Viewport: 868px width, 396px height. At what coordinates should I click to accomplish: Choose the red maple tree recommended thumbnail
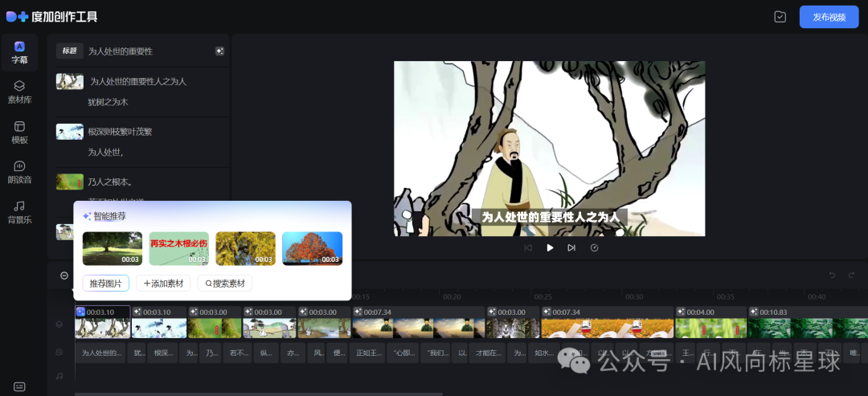(x=312, y=248)
